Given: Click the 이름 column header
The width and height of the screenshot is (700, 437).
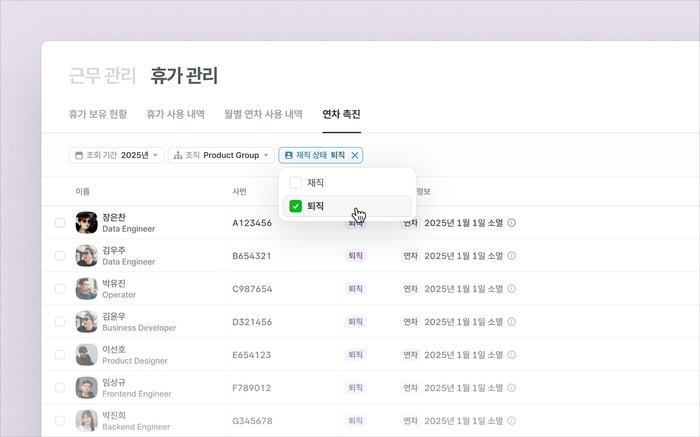Looking at the screenshot, I should (x=83, y=191).
